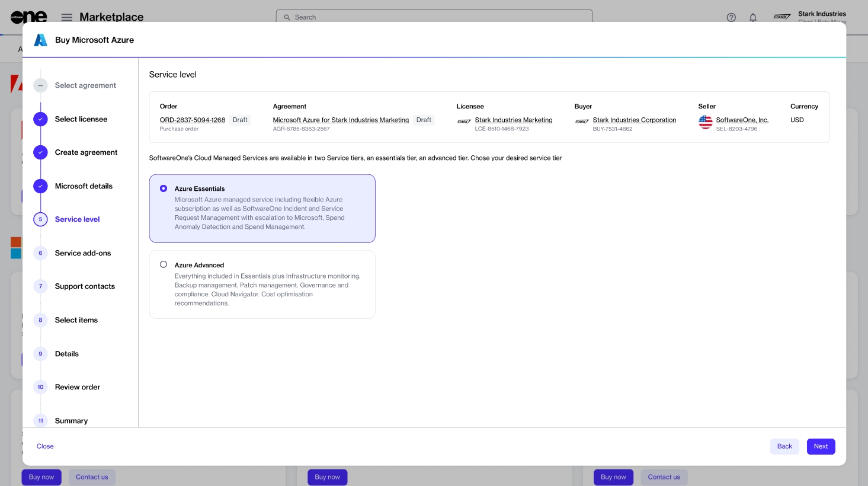Click the Microsoft details checkmark step icon
This screenshot has height=486, width=868.
(x=40, y=186)
